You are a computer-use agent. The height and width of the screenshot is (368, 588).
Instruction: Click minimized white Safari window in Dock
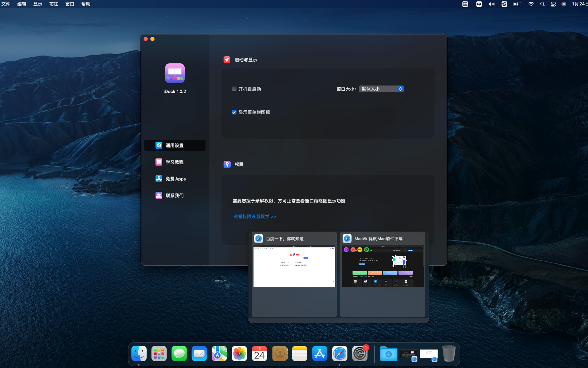pos(429,354)
